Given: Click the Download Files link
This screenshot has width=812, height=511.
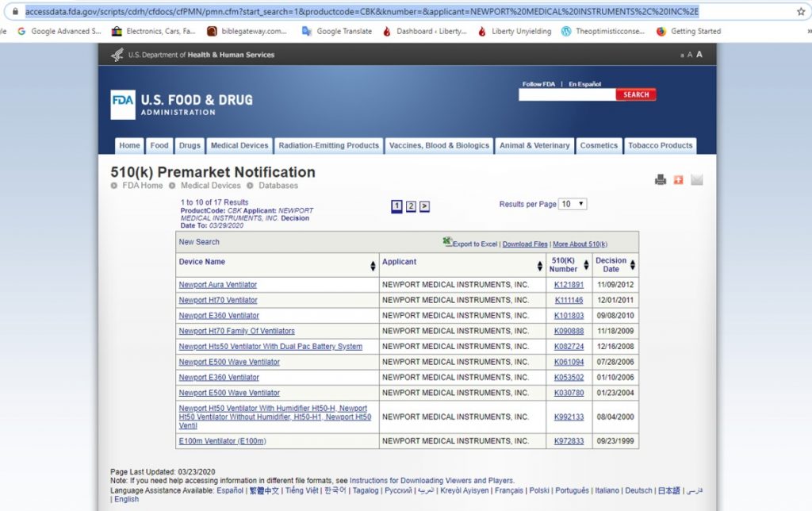Looking at the screenshot, I should (525, 244).
